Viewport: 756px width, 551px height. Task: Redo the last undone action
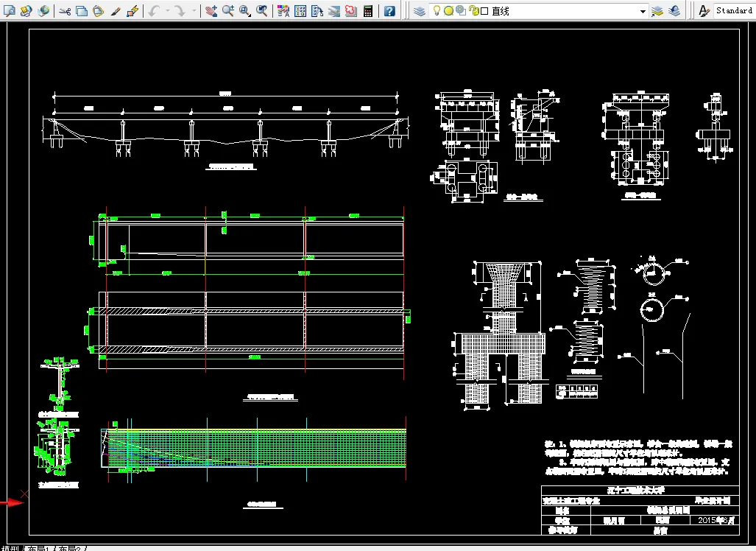pos(180,10)
